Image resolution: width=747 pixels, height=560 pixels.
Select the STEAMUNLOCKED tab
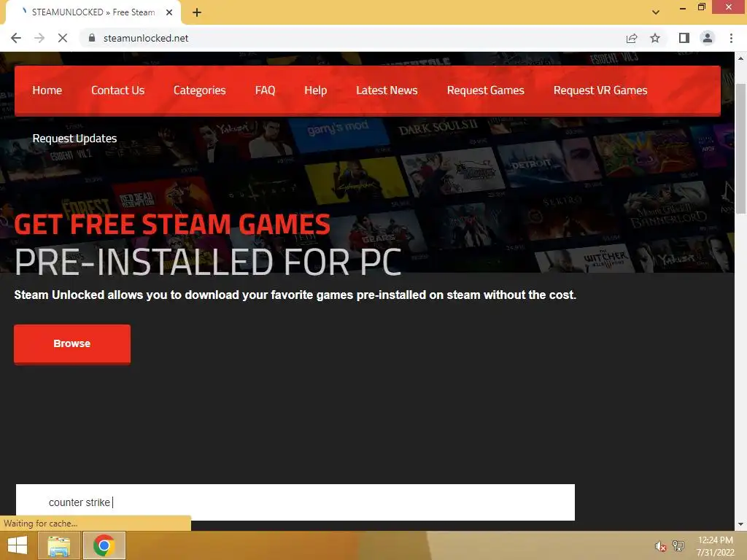93,12
